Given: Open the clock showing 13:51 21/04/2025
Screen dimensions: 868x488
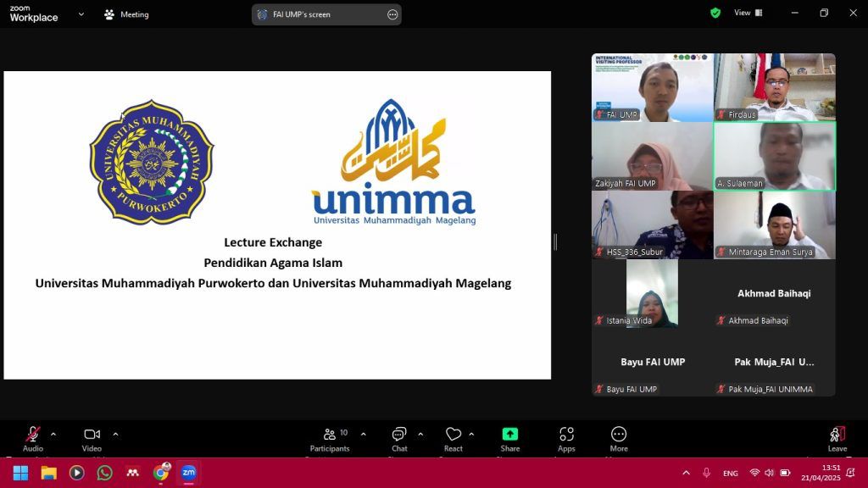Looking at the screenshot, I should tap(821, 473).
